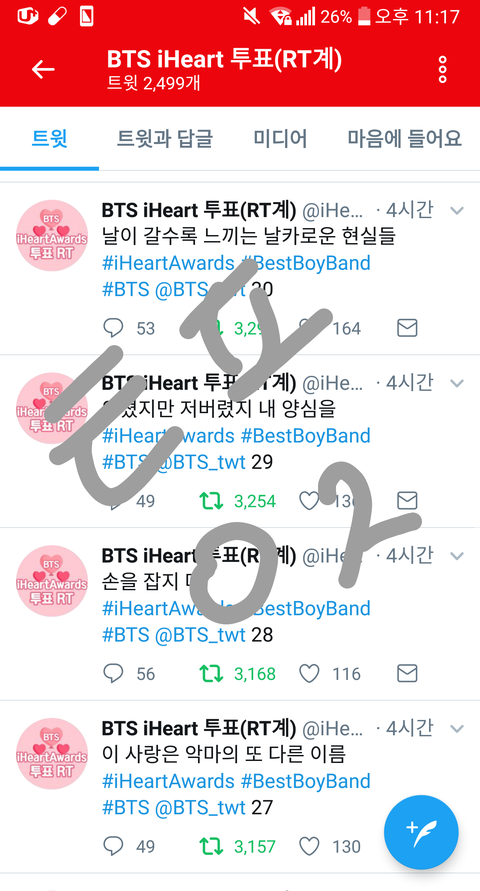Switch to the 트윗과 답글 tab
The width and height of the screenshot is (480, 891).
point(165,138)
